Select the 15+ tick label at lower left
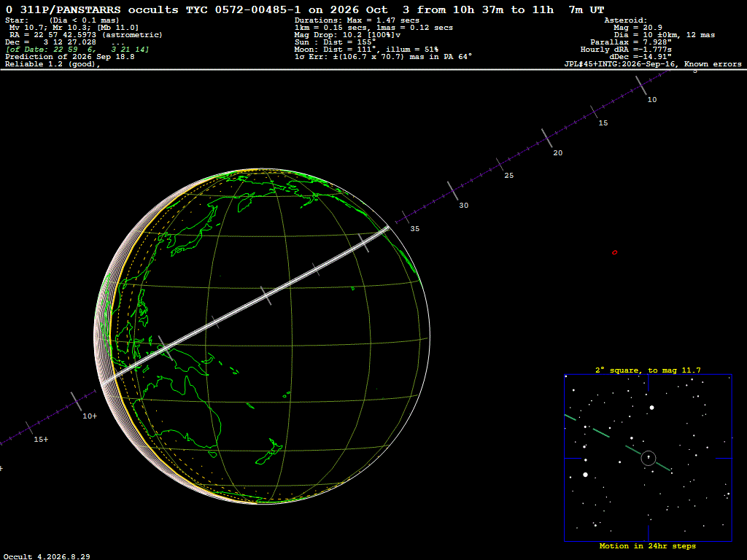This screenshot has height=560, width=747. (x=41, y=440)
